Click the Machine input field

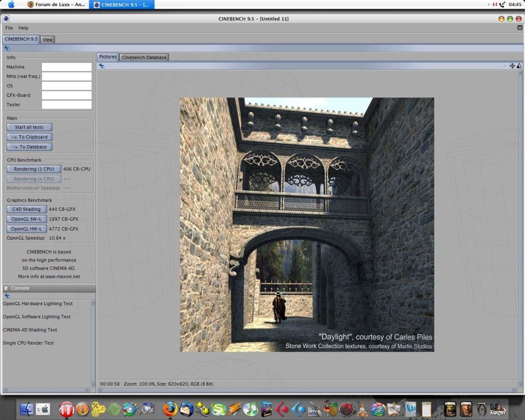(x=67, y=67)
